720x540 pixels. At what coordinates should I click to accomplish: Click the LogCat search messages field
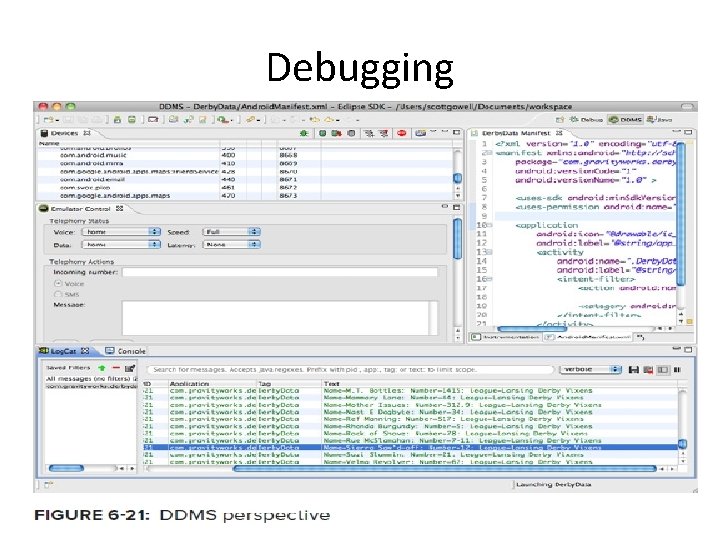point(350,370)
